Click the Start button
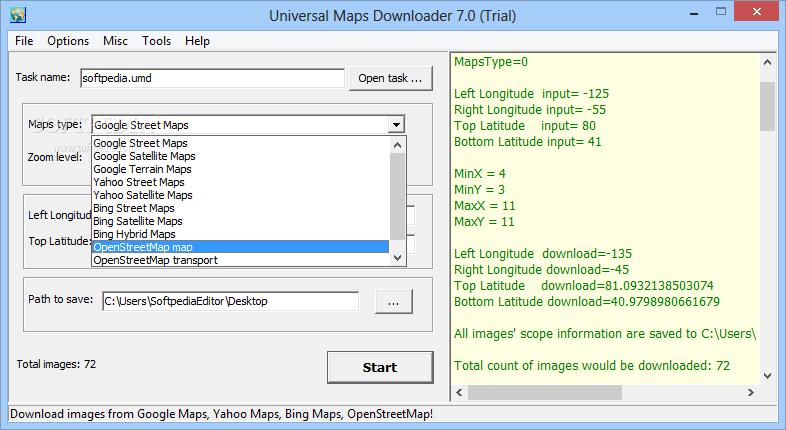The width and height of the screenshot is (786, 430). click(380, 367)
